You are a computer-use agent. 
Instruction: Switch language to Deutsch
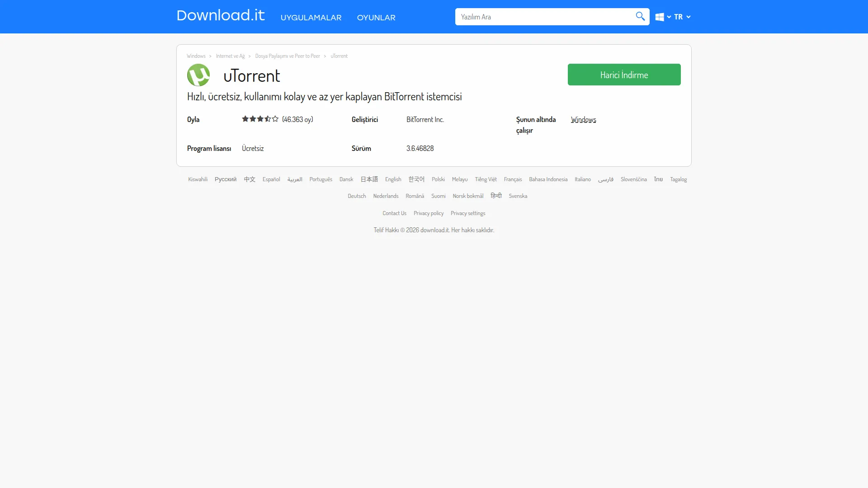(357, 196)
